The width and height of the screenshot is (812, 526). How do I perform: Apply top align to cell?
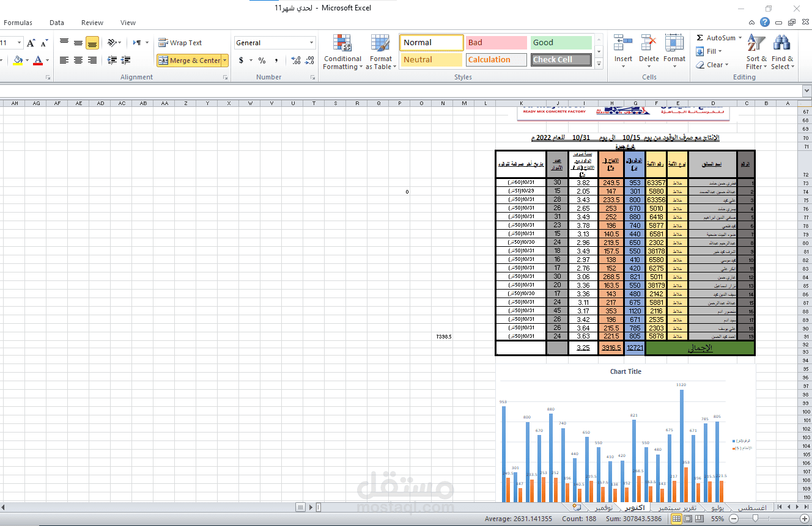pos(64,43)
